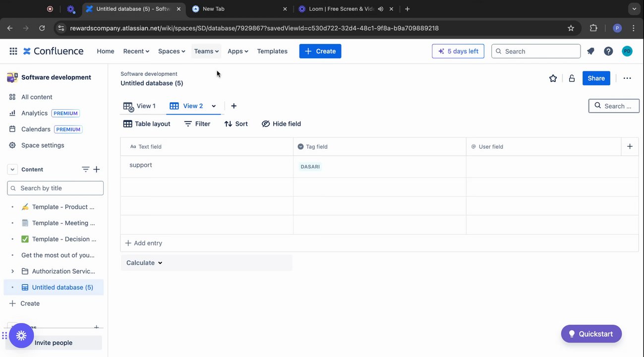The width and height of the screenshot is (644, 357).
Task: Open the Spaces dropdown menu
Action: 172,51
